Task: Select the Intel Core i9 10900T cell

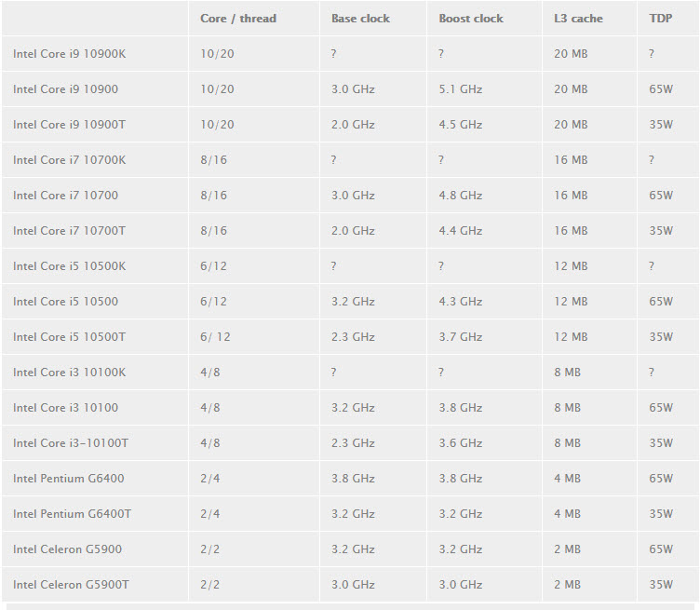Action: point(69,125)
